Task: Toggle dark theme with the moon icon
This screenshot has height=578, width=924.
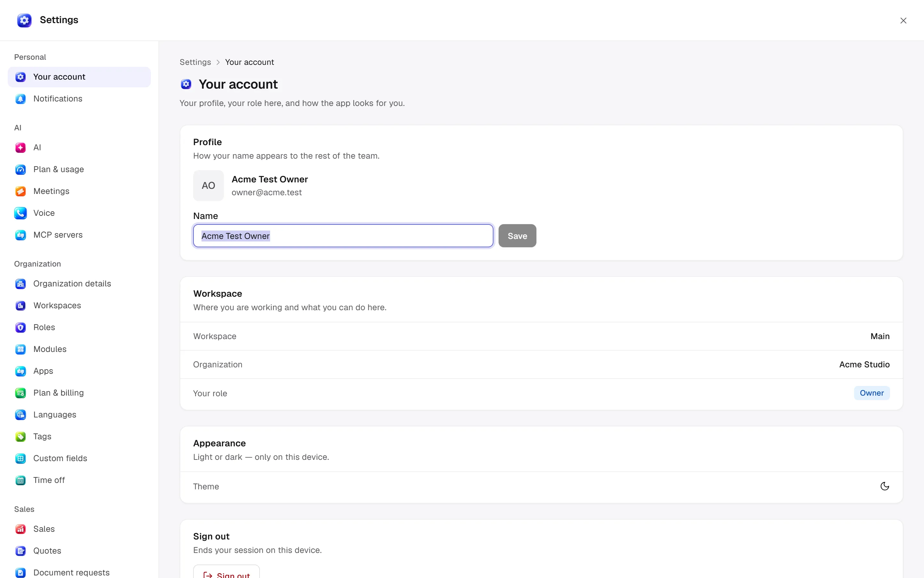Action: point(884,486)
